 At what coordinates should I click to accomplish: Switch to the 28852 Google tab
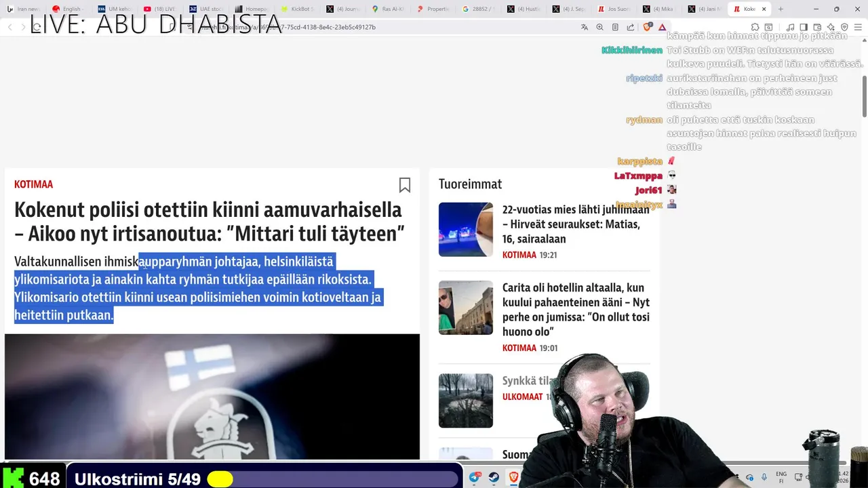pos(479,9)
